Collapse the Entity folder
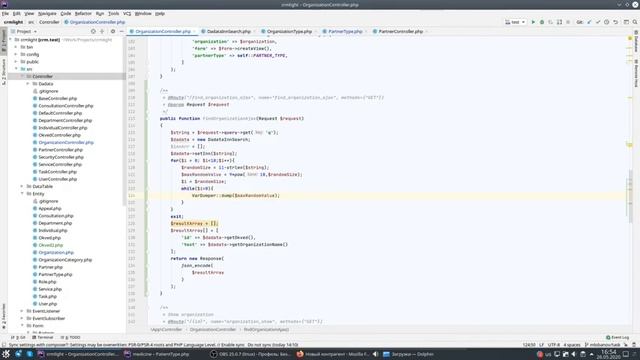640x360 pixels. pyautogui.click(x=22, y=193)
